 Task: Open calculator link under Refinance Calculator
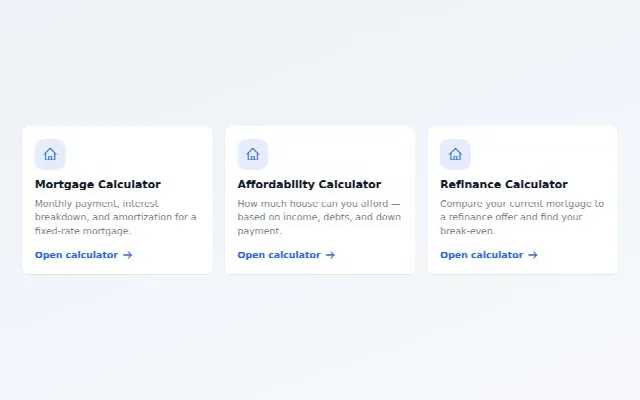[x=489, y=255]
